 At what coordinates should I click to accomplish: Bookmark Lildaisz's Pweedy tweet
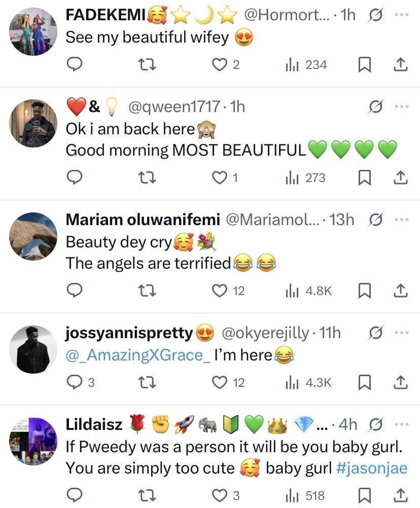click(x=364, y=495)
